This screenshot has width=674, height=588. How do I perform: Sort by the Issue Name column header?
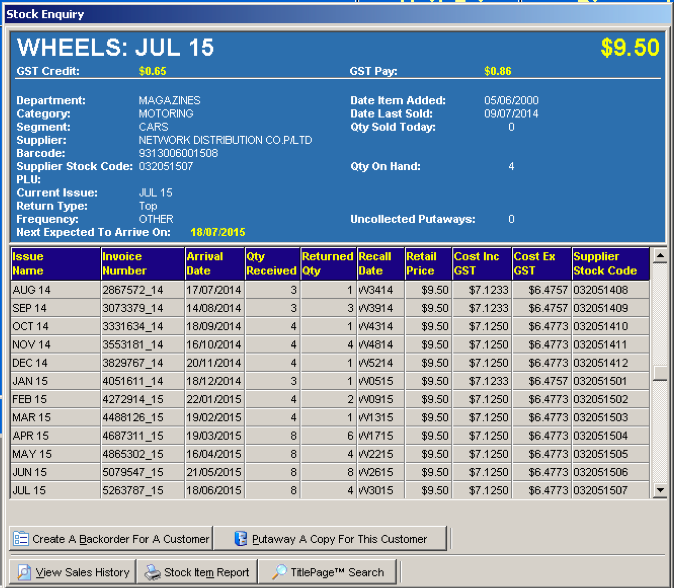tap(55, 264)
